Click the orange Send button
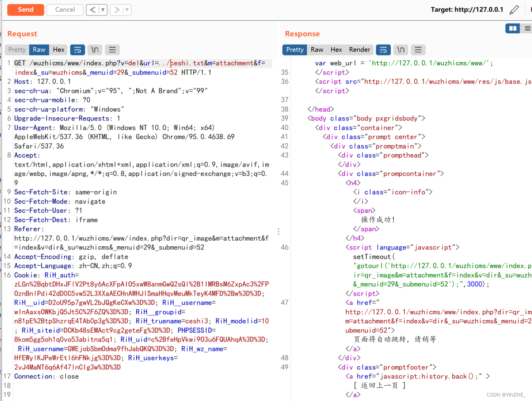The height and width of the screenshot is (401, 532). 26,10
